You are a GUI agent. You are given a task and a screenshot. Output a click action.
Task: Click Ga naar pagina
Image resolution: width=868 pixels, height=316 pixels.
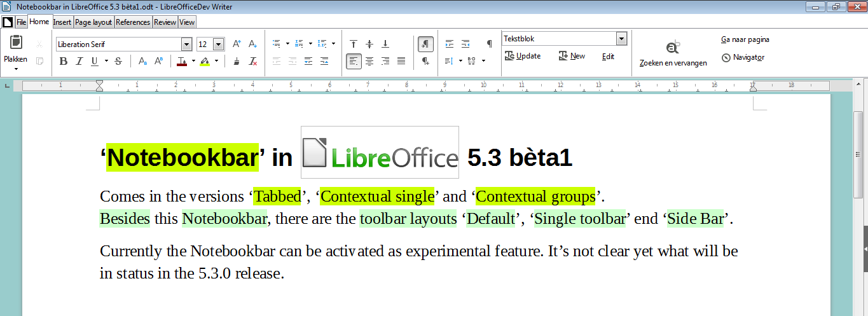745,39
